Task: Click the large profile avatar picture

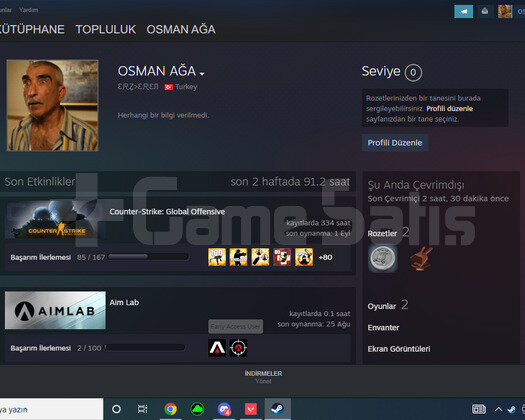Action: click(53, 105)
